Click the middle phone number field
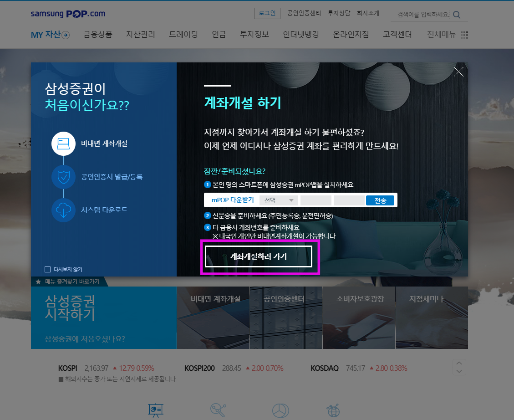This screenshot has width=514, height=420. tap(316, 200)
